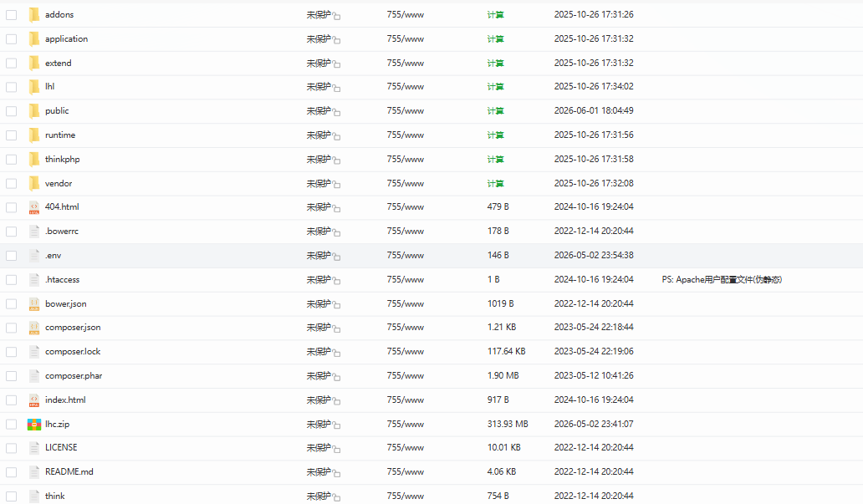Screen dimensions: 863x504
Task: Click the thinkphp folder icon
Action: [x=34, y=160]
